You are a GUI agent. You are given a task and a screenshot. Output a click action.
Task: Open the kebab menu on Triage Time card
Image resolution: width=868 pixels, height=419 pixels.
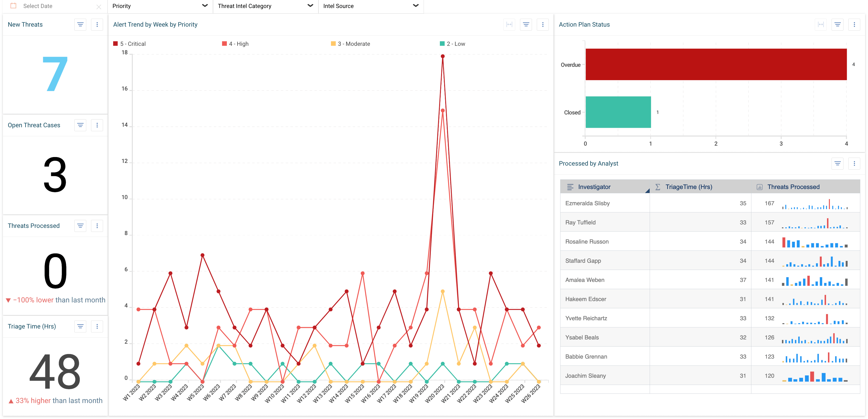97,326
